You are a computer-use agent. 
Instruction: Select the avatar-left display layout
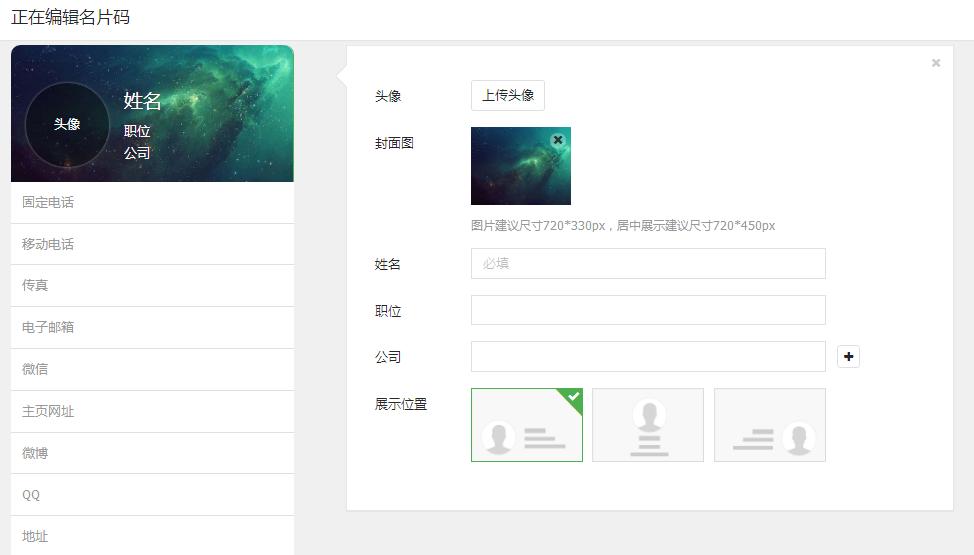(x=527, y=425)
